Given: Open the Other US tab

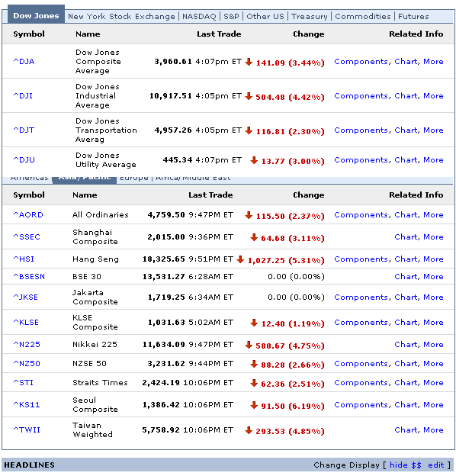Looking at the screenshot, I should click(265, 16).
